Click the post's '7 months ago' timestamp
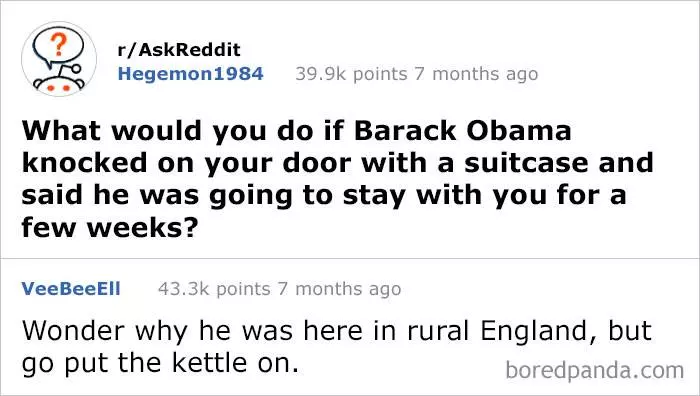 coord(476,74)
